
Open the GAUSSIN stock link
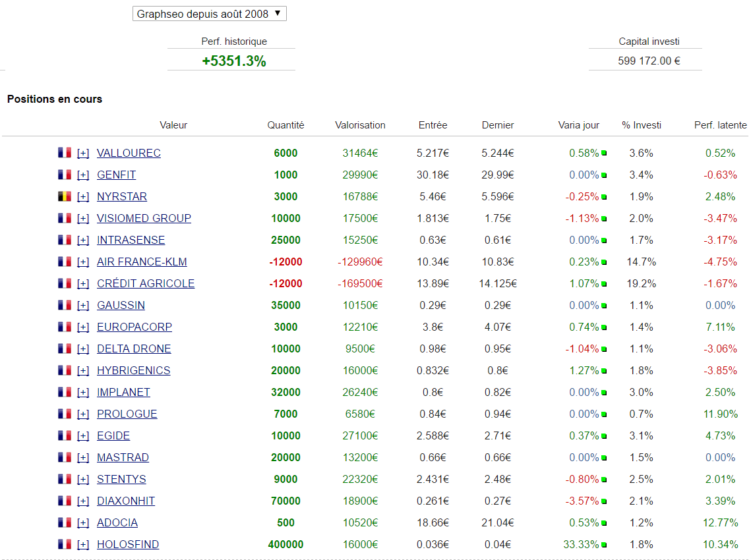coord(121,306)
